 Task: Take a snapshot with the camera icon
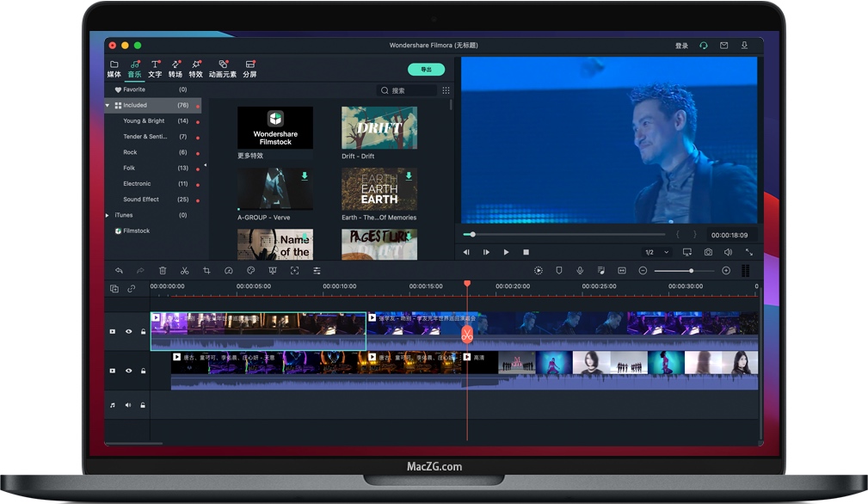(708, 252)
